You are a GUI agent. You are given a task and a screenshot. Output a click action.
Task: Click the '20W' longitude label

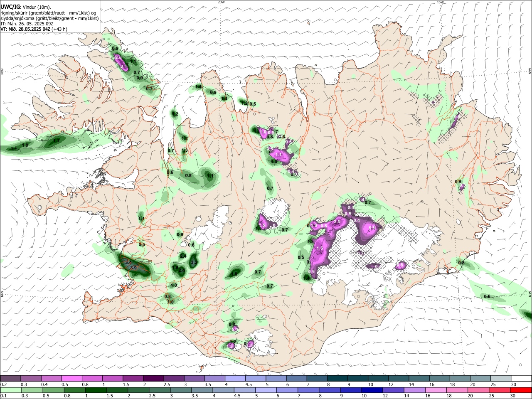221,2
